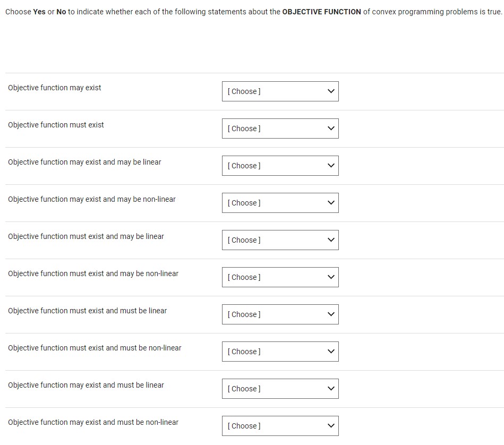Click the dropdown arrow for 'Objective function must exist'
504x445 pixels.
(331, 128)
